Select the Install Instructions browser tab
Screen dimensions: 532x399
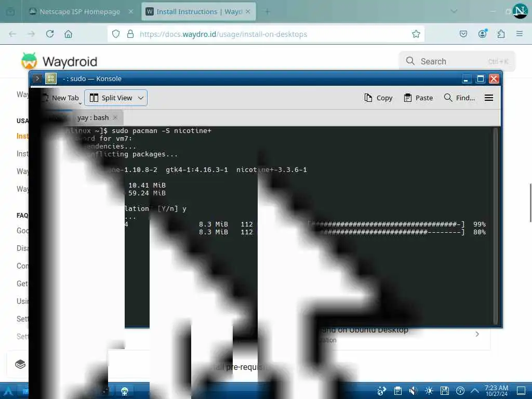[198, 11]
